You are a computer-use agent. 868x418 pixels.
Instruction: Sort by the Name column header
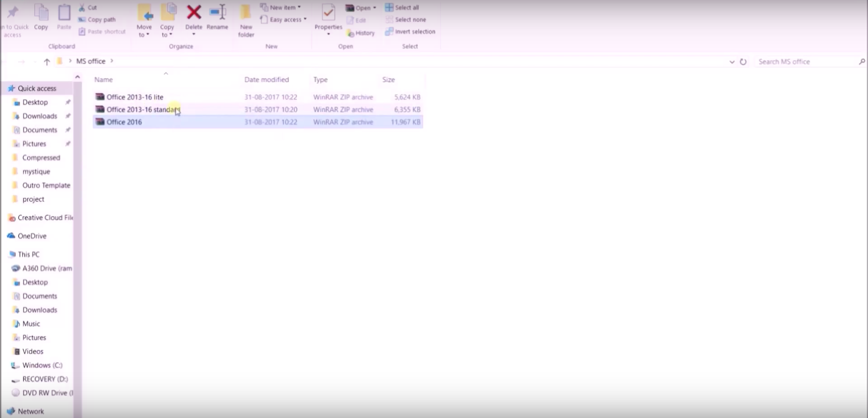[104, 79]
